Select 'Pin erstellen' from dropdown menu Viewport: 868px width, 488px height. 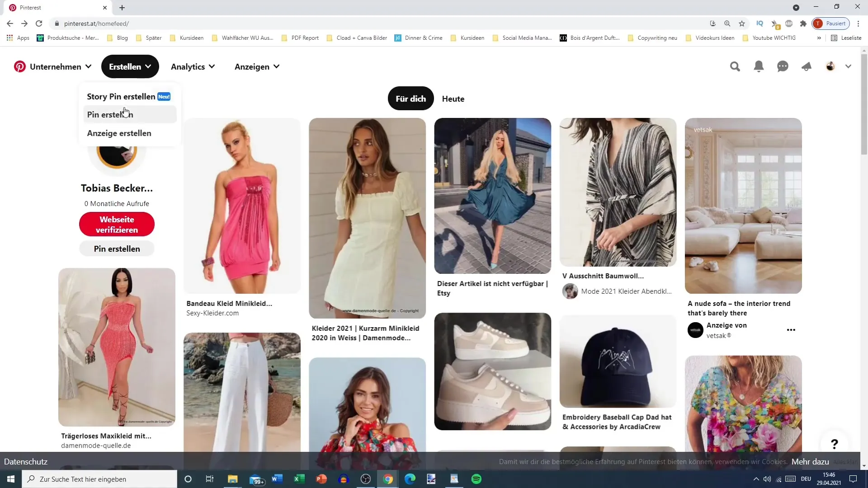pyautogui.click(x=110, y=114)
